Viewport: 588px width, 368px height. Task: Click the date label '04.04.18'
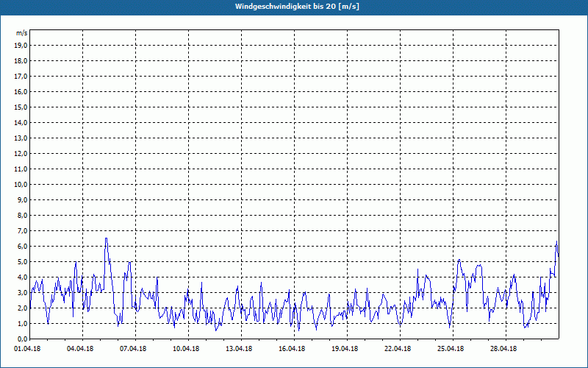coord(80,349)
